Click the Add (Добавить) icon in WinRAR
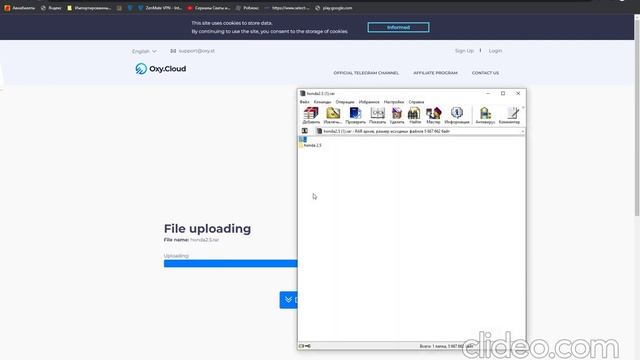Image resolution: width=640 pixels, height=360 pixels. pos(311,116)
